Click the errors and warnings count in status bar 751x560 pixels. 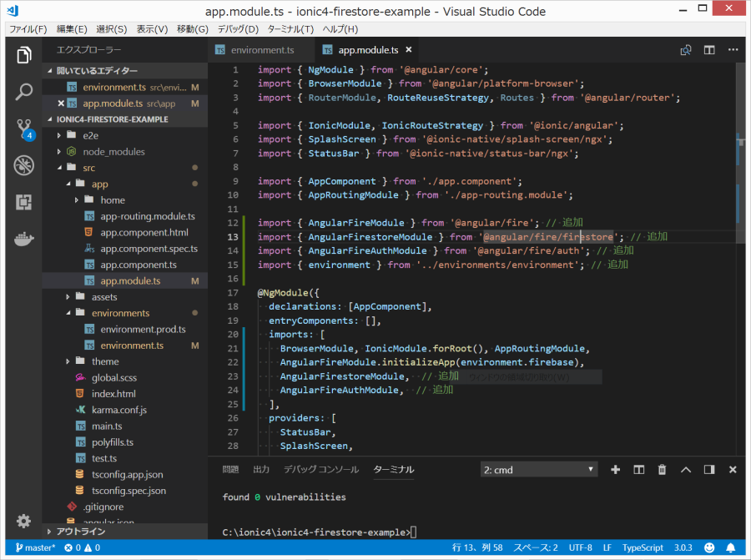click(83, 547)
